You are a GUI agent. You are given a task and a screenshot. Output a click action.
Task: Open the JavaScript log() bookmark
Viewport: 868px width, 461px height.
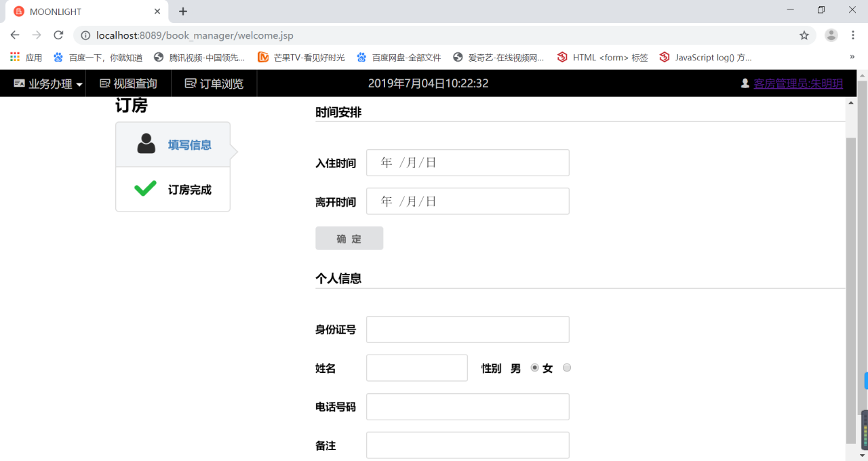coord(706,58)
